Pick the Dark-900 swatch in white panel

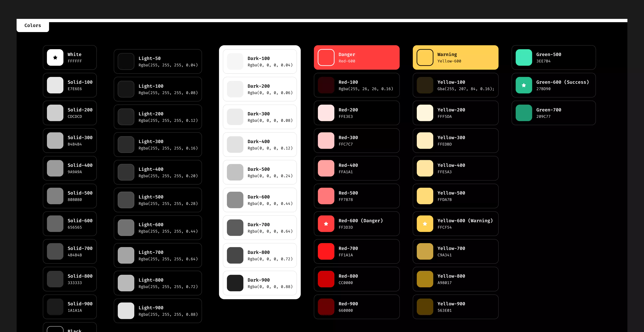235,283
